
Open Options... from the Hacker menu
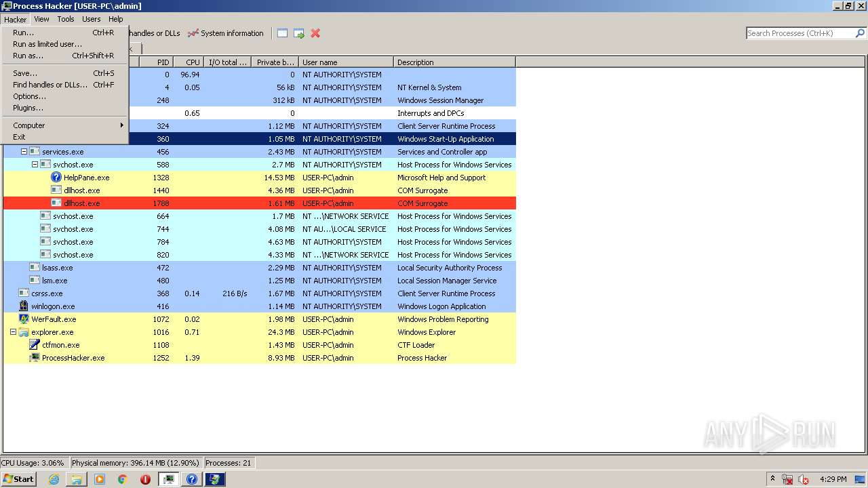click(64, 96)
